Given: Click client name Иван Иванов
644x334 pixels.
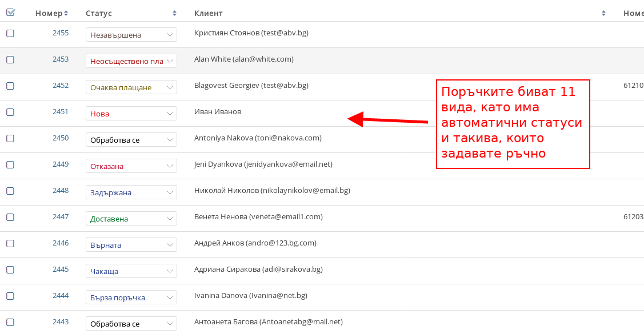Looking at the screenshot, I should [218, 112].
